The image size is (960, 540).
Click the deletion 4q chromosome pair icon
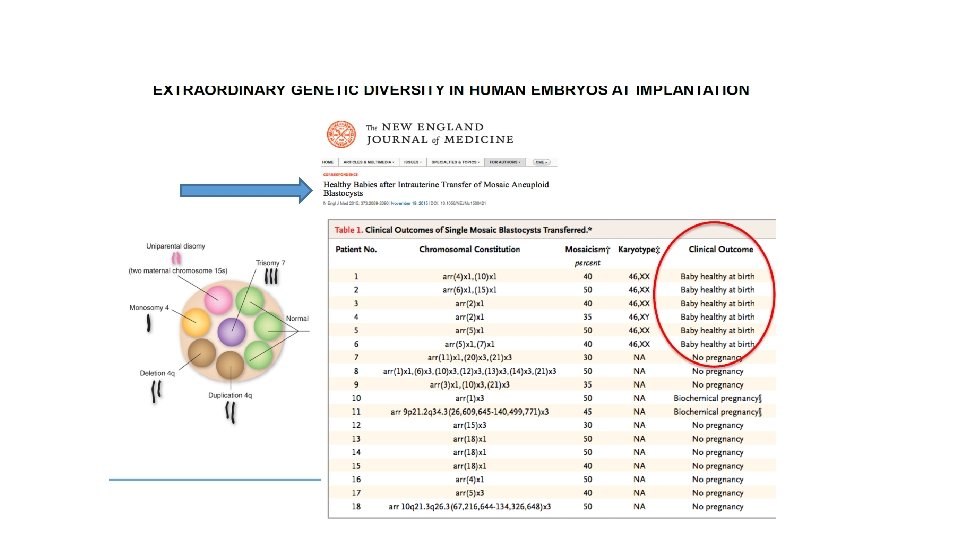pos(157,391)
